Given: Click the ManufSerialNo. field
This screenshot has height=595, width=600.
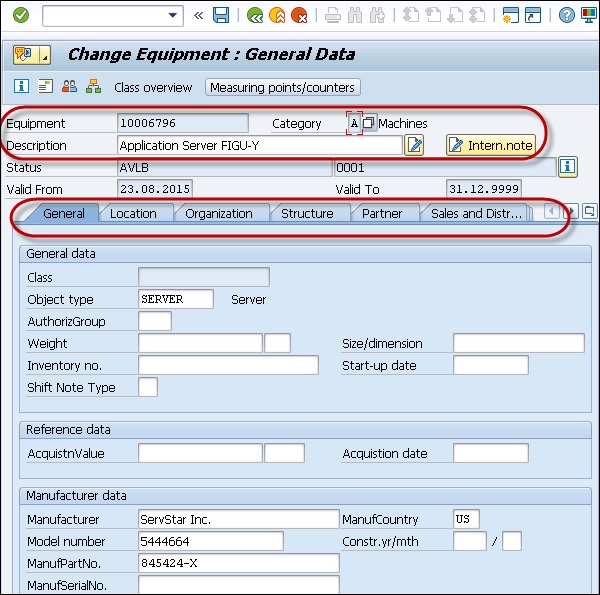Looking at the screenshot, I should (239, 585).
